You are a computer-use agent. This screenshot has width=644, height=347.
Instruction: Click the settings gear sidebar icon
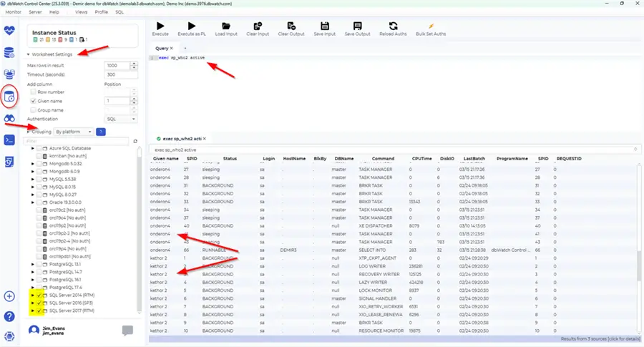9,336
